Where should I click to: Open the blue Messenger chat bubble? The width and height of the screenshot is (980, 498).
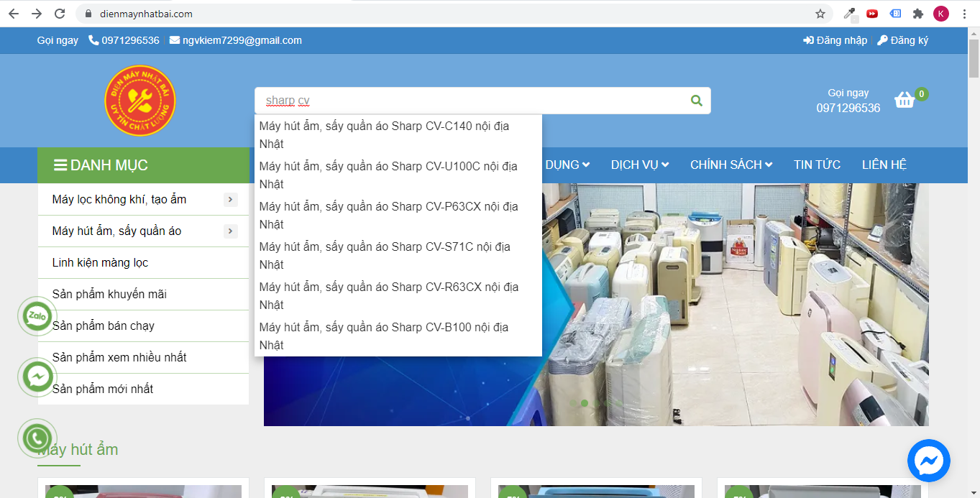tap(928, 460)
